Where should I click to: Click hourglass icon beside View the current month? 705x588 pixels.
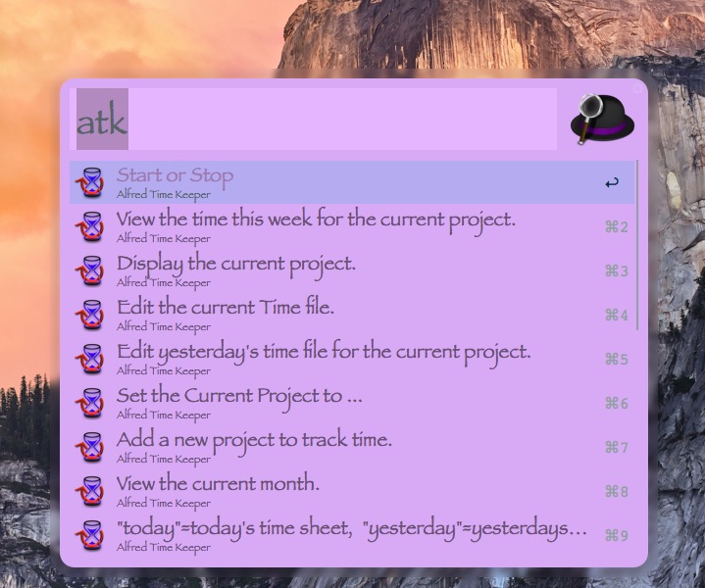click(x=90, y=491)
